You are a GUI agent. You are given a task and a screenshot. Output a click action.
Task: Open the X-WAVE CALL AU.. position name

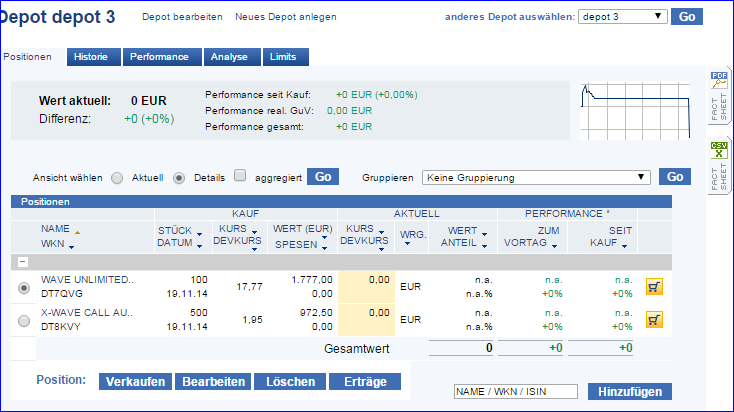(87, 312)
